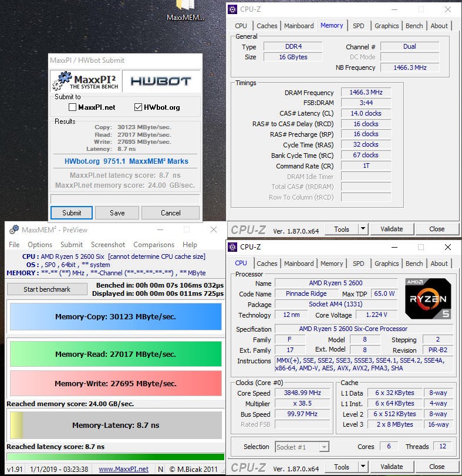Minimize the bottom CPU-Z window
Screen dimensions: 462x476
coord(394,247)
